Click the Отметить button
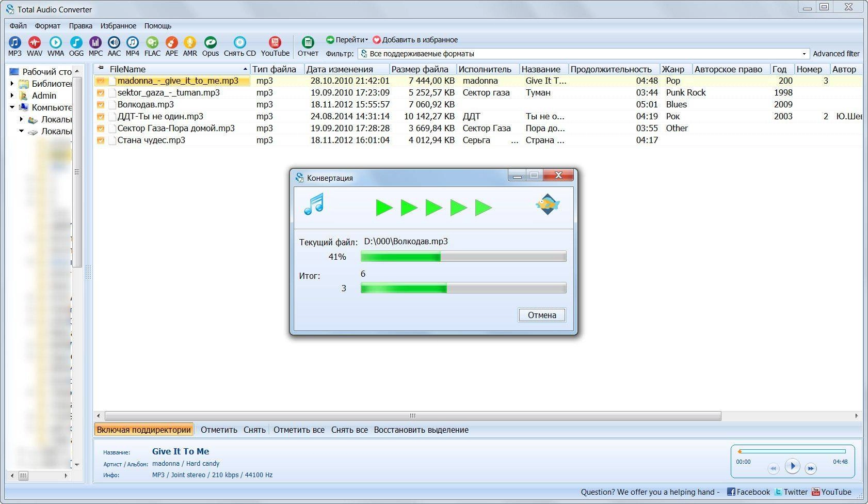868x504 pixels. point(219,430)
